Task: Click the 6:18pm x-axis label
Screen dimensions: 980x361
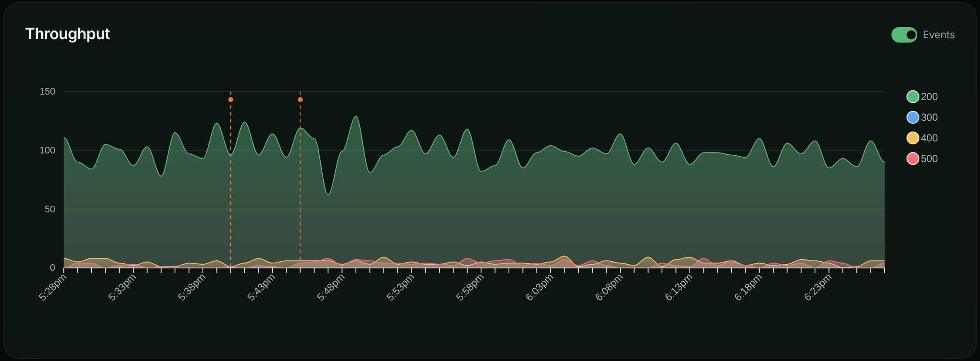Action: (749, 287)
